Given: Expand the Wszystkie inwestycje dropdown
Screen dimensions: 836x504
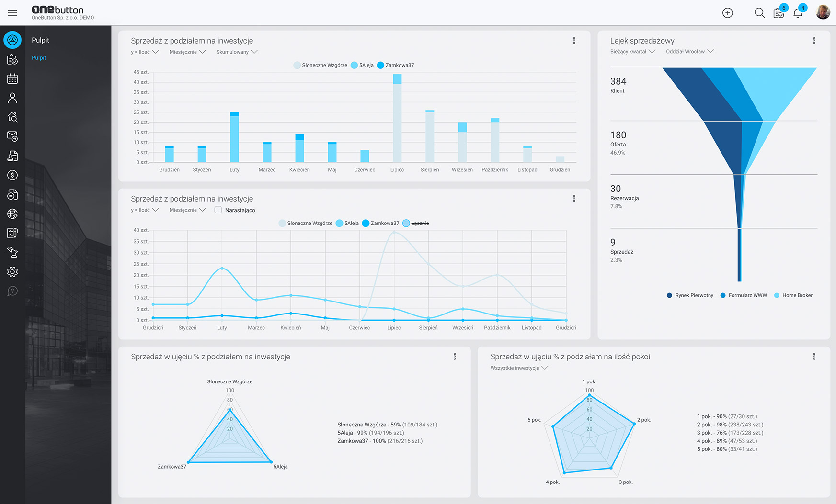Looking at the screenshot, I should point(519,368).
